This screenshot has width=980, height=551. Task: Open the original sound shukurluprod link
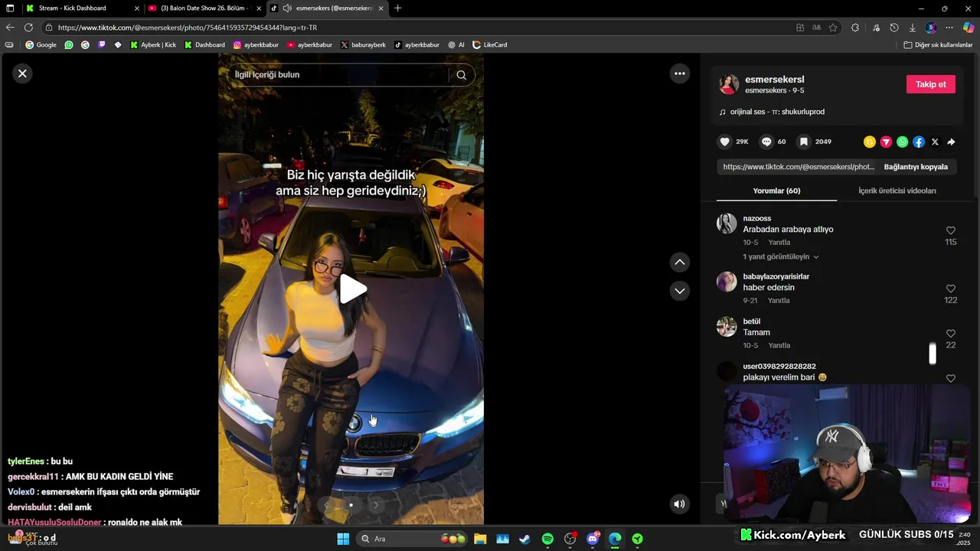(777, 112)
